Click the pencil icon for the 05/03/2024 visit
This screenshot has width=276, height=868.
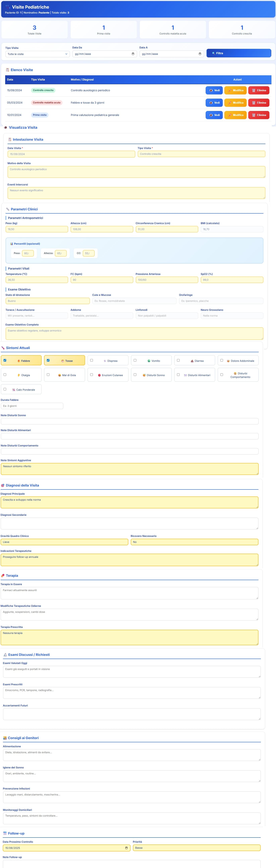[x=230, y=103]
